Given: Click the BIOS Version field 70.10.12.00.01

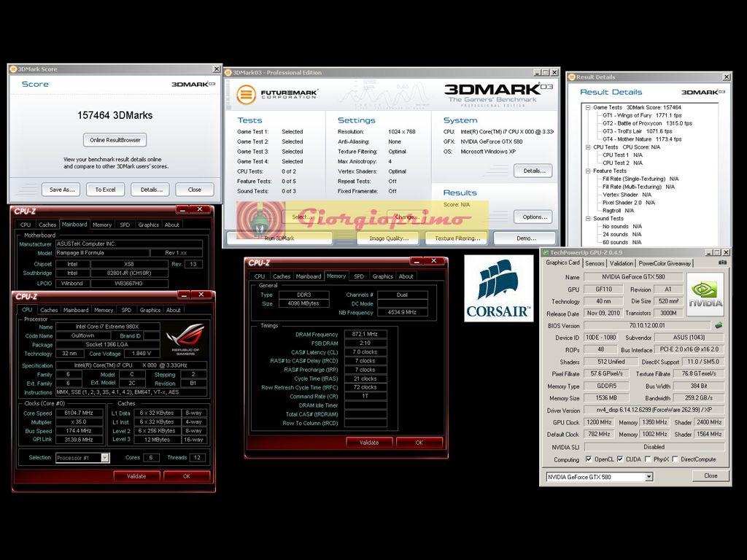Looking at the screenshot, I should 647,326.
